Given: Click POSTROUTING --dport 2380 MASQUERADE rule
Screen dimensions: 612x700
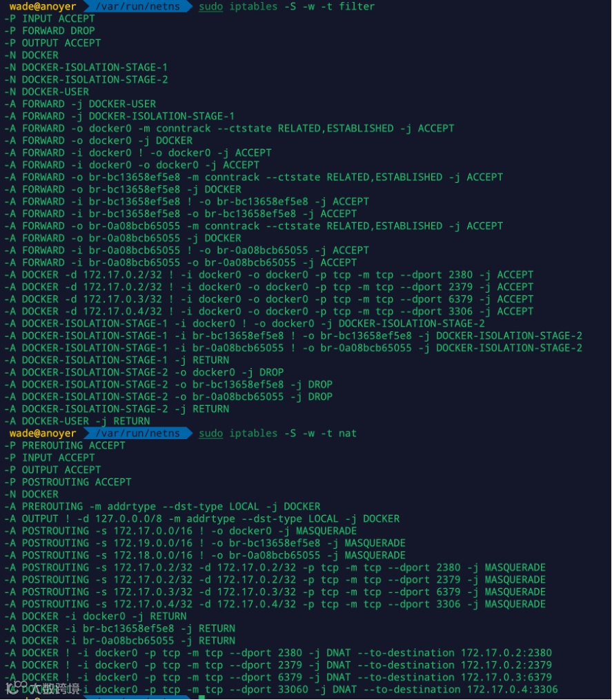Looking at the screenshot, I should pyautogui.click(x=275, y=568).
